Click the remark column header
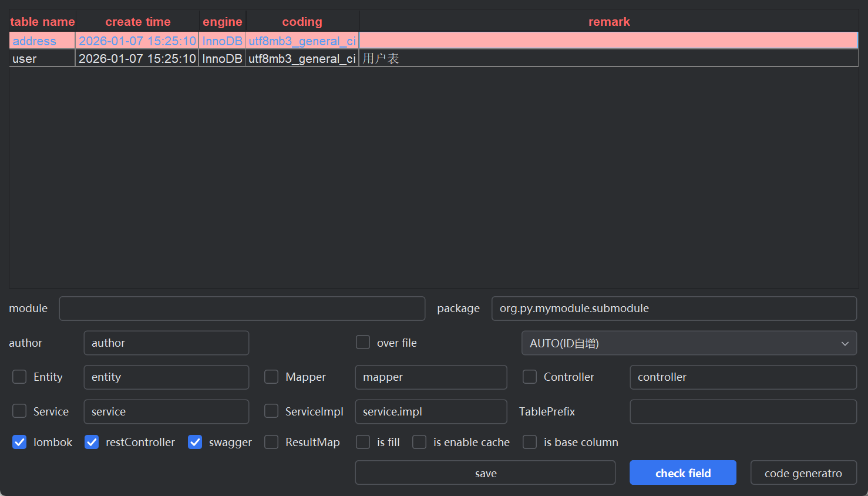The image size is (868, 496). (609, 22)
